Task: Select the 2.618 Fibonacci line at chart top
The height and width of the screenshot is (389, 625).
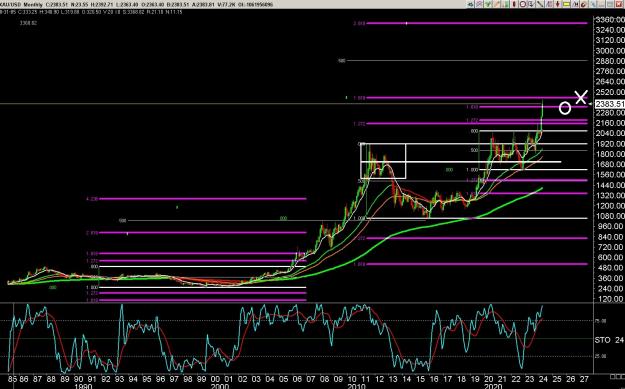Action: (477, 23)
